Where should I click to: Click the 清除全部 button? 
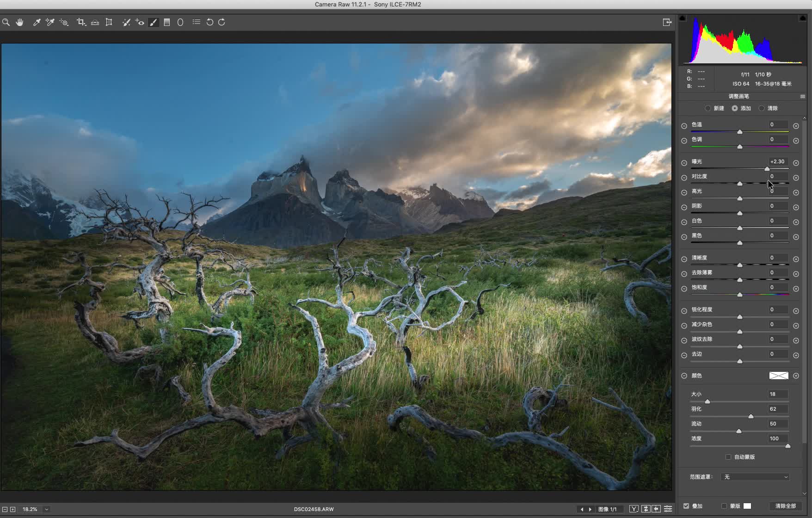click(x=786, y=506)
